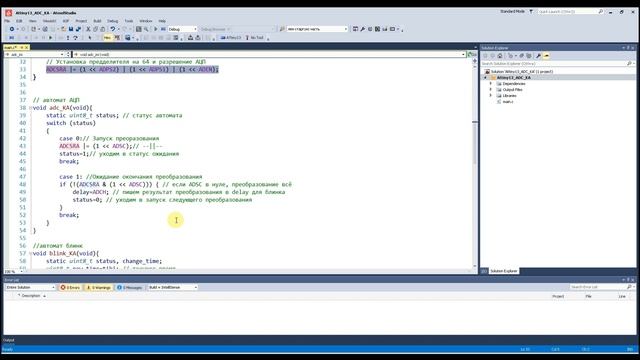Viewport: 640px width, 360px height.
Task: Select main.c in Solution Explorer
Action: (x=508, y=102)
